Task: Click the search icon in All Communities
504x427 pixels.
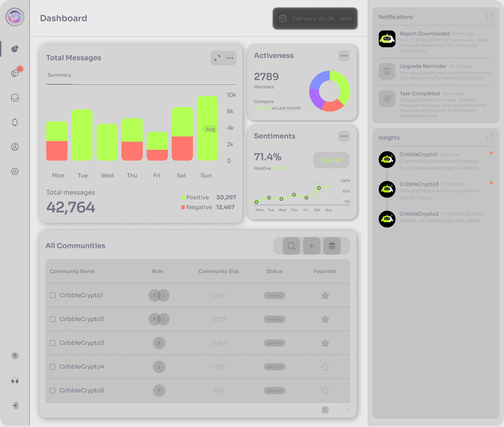Action: 291,246
